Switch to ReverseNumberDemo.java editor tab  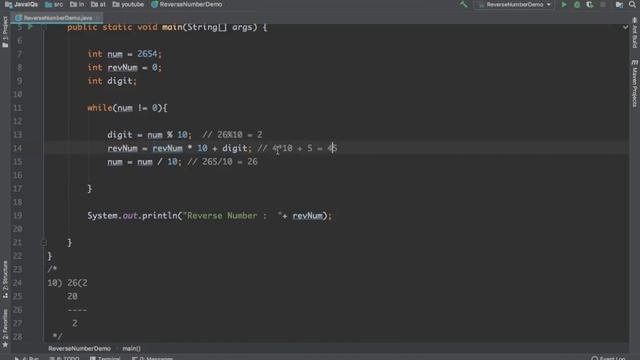(x=57, y=18)
